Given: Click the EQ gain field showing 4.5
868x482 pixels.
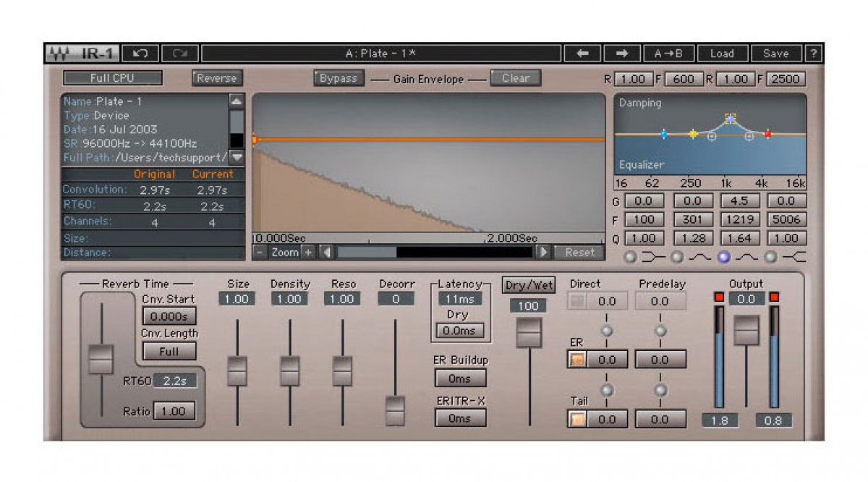Looking at the screenshot, I should coord(739,201).
